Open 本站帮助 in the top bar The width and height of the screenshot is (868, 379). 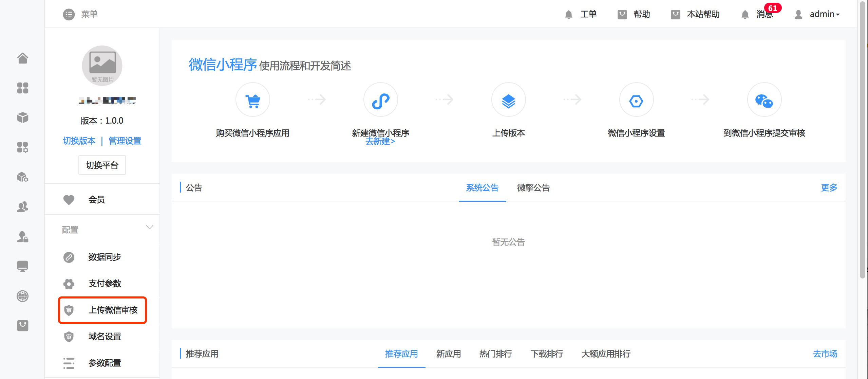pos(703,14)
